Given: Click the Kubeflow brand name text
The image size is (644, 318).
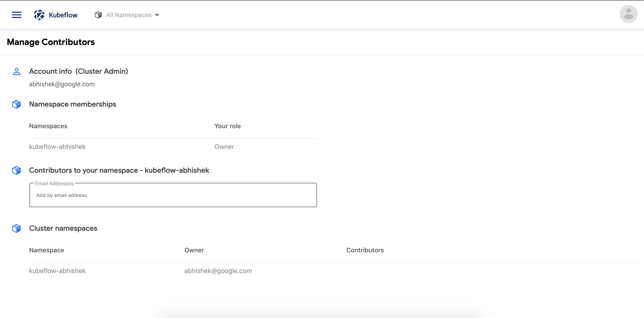Looking at the screenshot, I should click(x=63, y=15).
